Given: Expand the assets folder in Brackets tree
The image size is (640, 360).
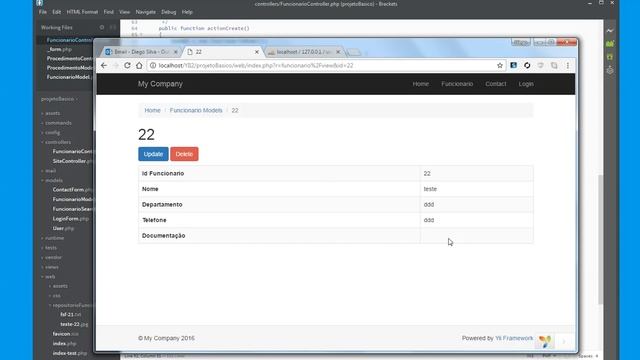Looking at the screenshot, I should point(52,113).
